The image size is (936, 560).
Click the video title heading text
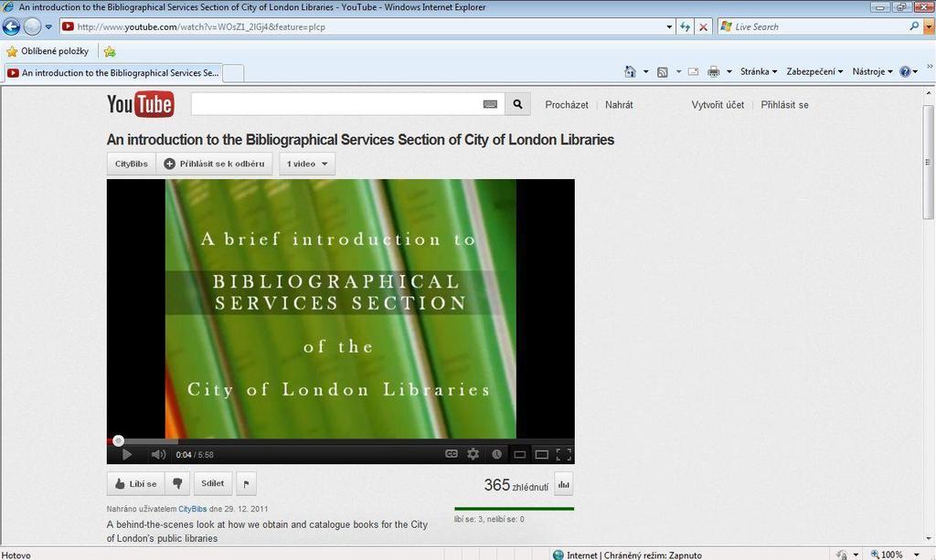coord(360,140)
